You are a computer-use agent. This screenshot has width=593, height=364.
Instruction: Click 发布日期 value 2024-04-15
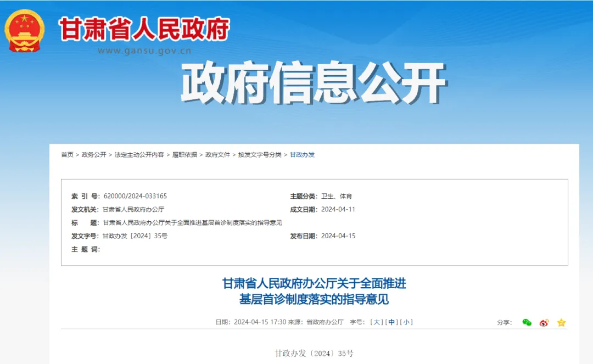(338, 236)
